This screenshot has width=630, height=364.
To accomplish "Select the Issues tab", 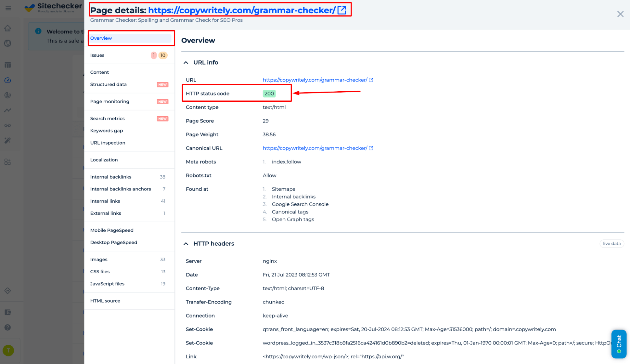I will click(x=117, y=55).
